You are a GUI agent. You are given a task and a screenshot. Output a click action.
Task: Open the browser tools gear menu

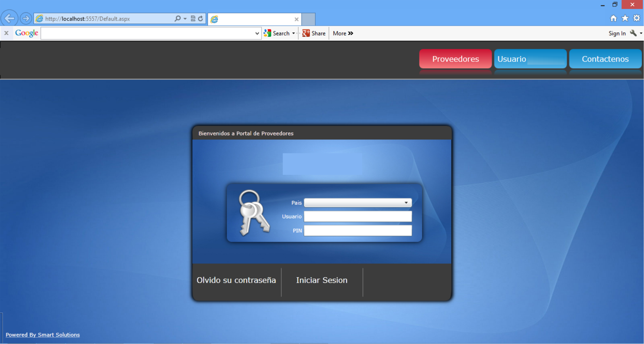coord(637,18)
